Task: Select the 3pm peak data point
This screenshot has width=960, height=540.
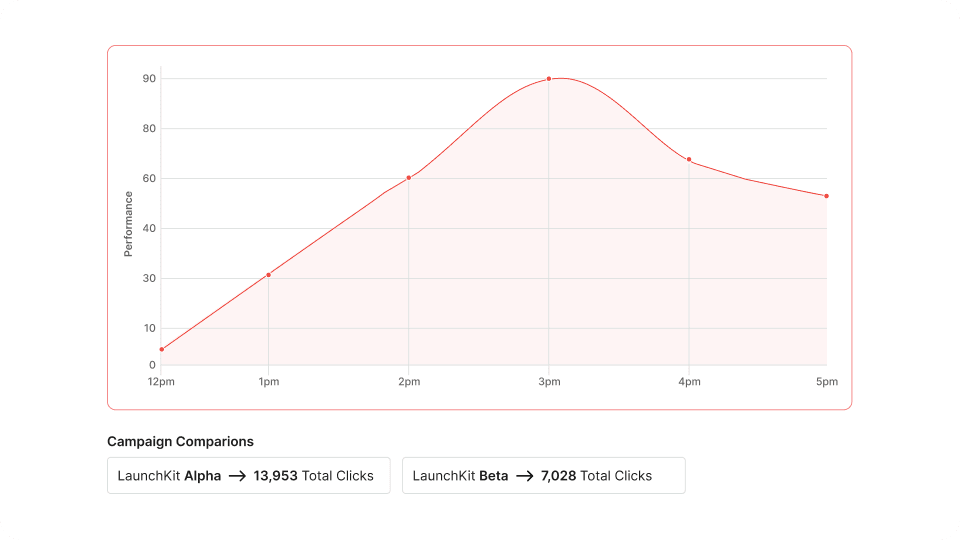Action: pyautogui.click(x=549, y=79)
